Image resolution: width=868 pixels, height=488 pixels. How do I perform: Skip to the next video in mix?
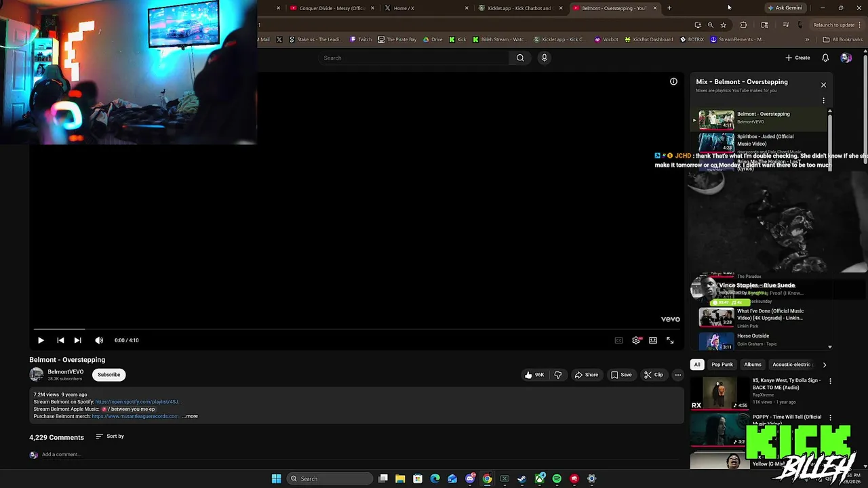77,340
